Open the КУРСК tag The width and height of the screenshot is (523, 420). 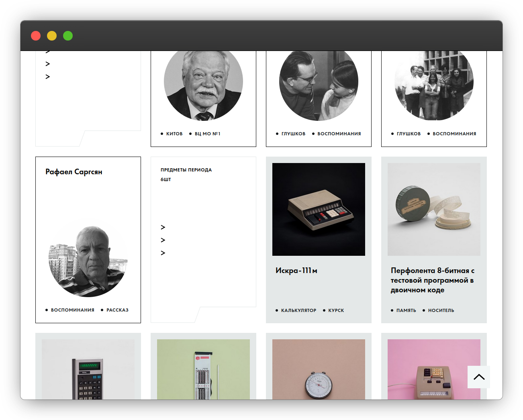pos(336,310)
